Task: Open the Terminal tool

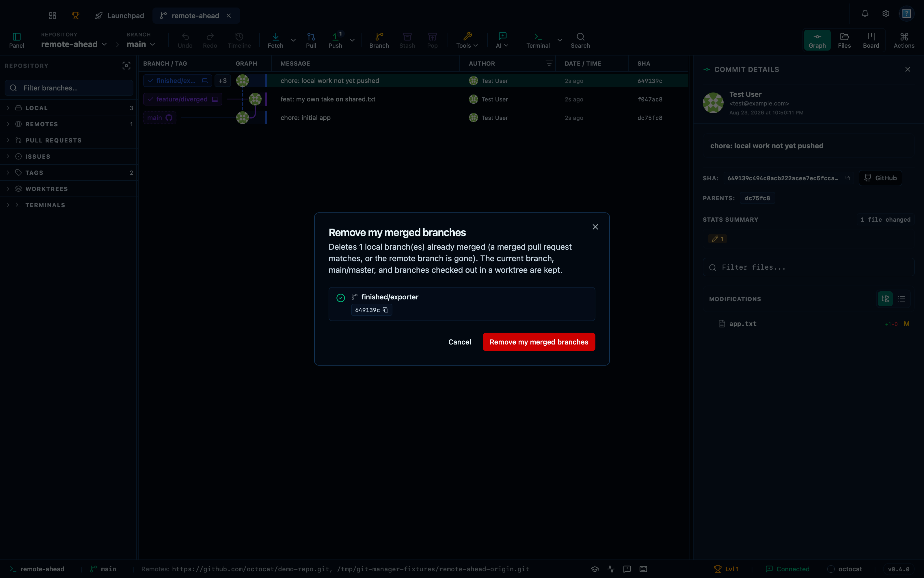Action: 538,40
